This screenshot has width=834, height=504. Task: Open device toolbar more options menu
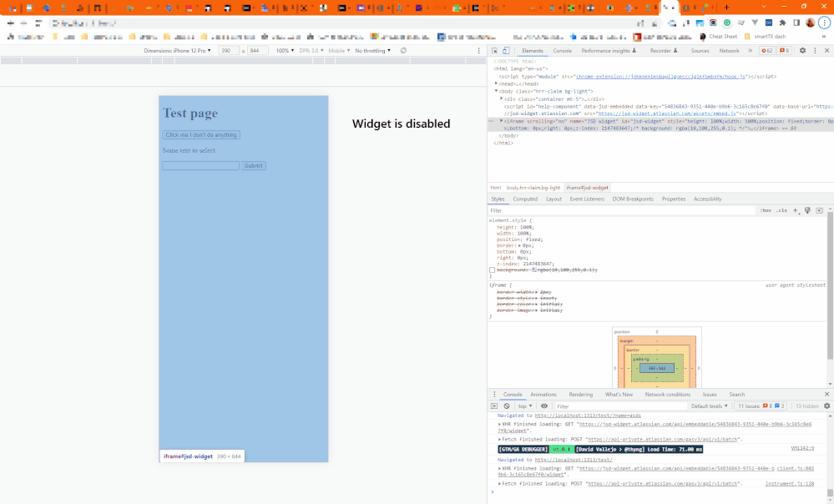point(478,51)
